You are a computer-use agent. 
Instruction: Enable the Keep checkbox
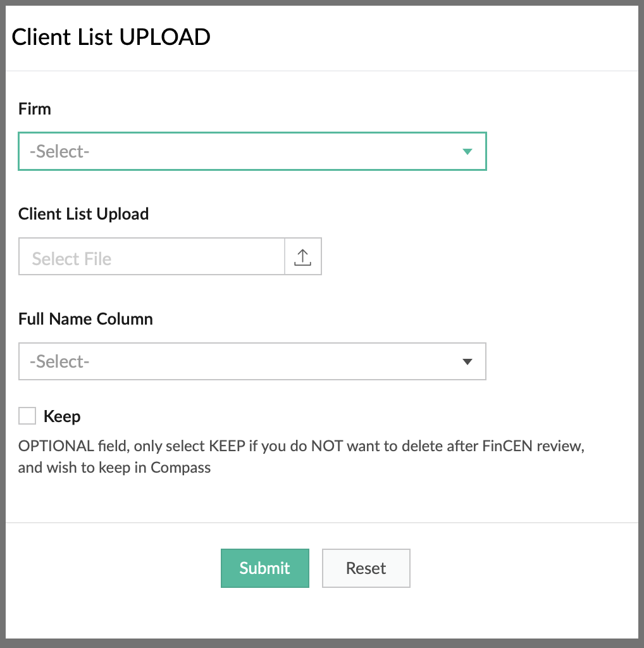27,416
